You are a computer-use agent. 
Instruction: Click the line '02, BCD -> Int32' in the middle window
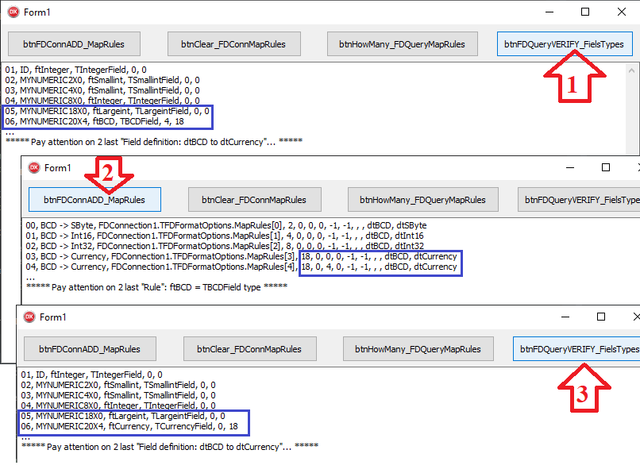pyautogui.click(x=224, y=246)
